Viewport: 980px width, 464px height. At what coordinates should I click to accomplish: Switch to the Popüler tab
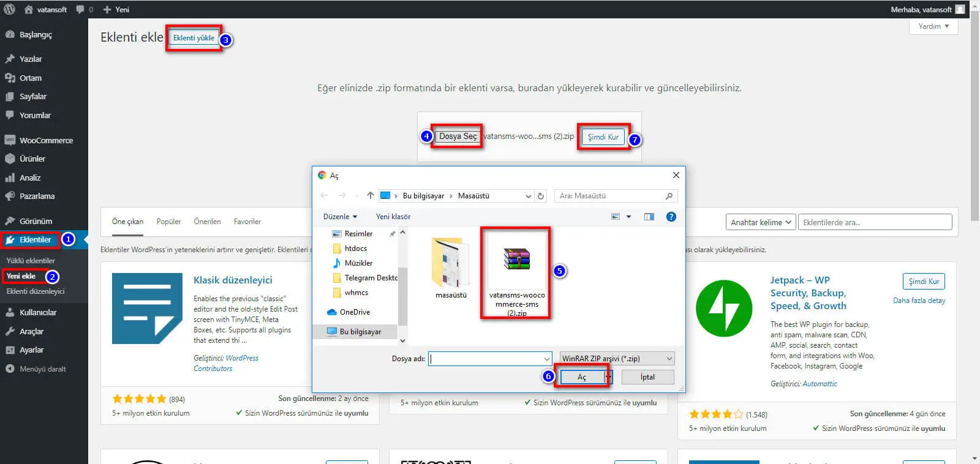click(x=168, y=222)
